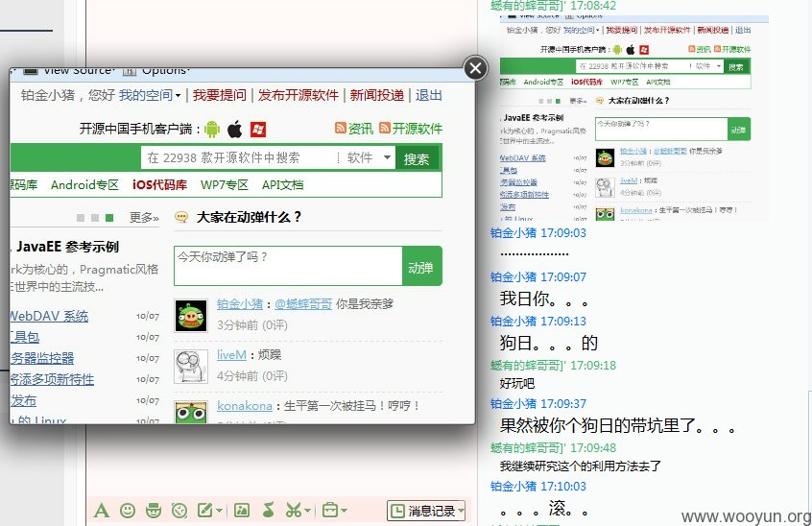The width and height of the screenshot is (812, 526).
Task: Click the 今天你动弹了吗 text box
Action: point(288,266)
